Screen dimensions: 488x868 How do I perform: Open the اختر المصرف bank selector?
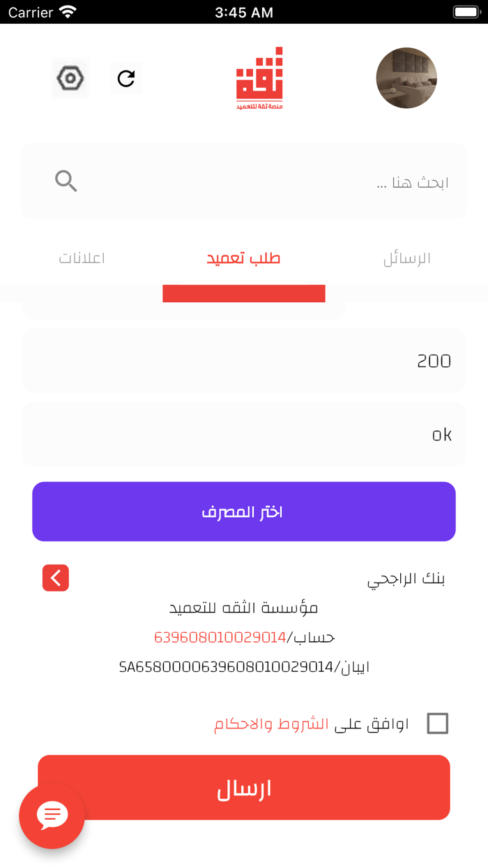click(x=244, y=511)
